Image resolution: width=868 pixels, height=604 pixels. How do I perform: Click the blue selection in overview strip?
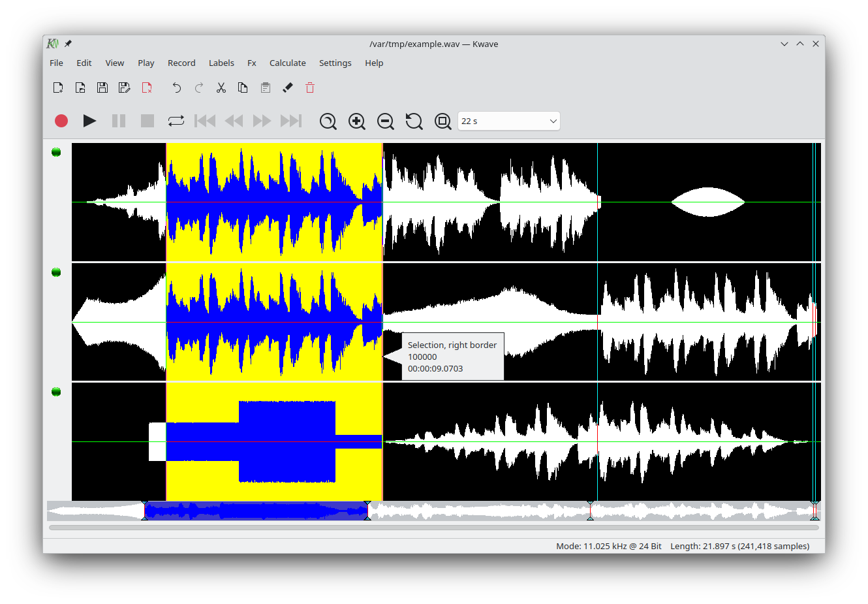pyautogui.click(x=256, y=511)
